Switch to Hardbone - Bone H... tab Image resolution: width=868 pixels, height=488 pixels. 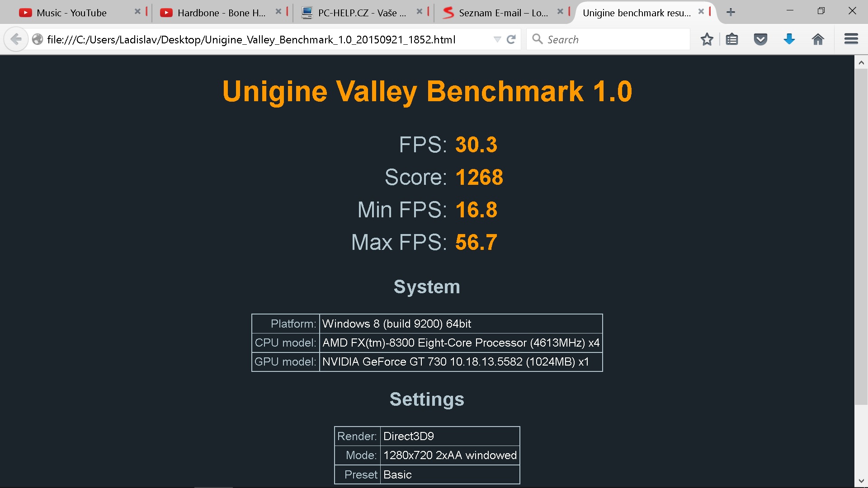pos(221,13)
